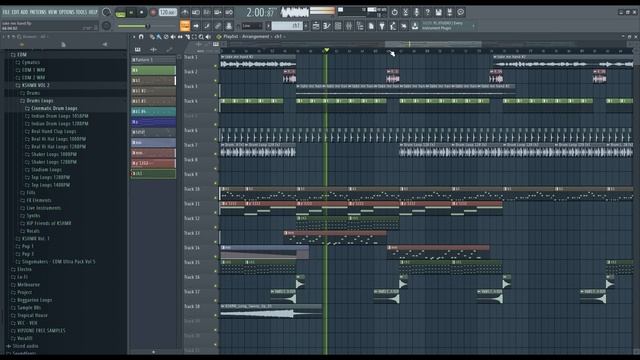Viewport: 640px width, 360px height.
Task: Expand the Sliced audio browser section
Action: (22, 346)
